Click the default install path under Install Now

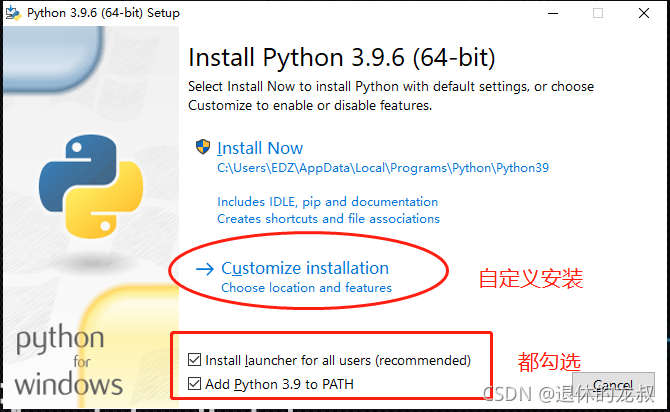tap(383, 168)
